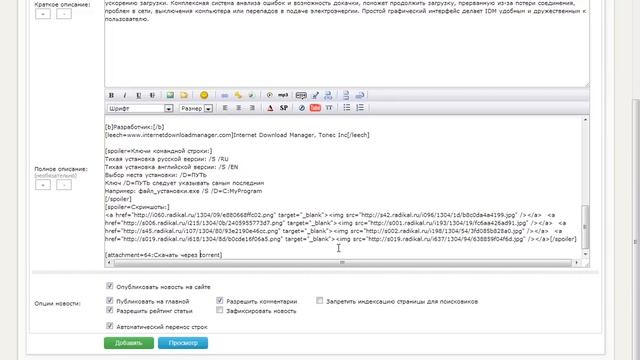Insert hidden text tag icon
Viewport: 640px width, 360px height.
click(301, 96)
